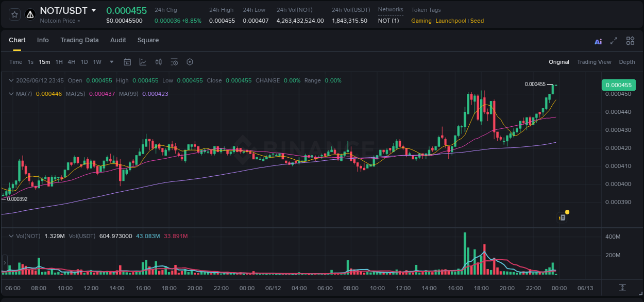Image resolution: width=644 pixels, height=302 pixels.
Task: Change candlestick chart type icon
Action: pos(159,62)
